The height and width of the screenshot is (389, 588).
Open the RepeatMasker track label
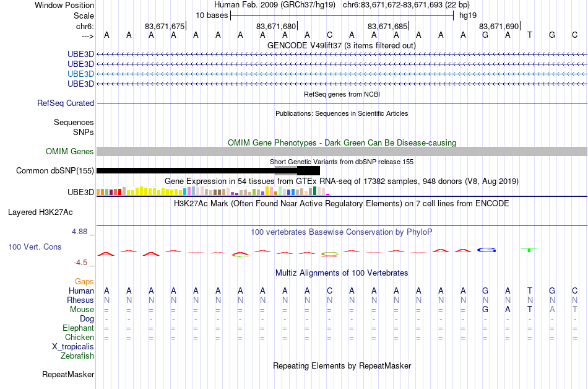coord(68,374)
